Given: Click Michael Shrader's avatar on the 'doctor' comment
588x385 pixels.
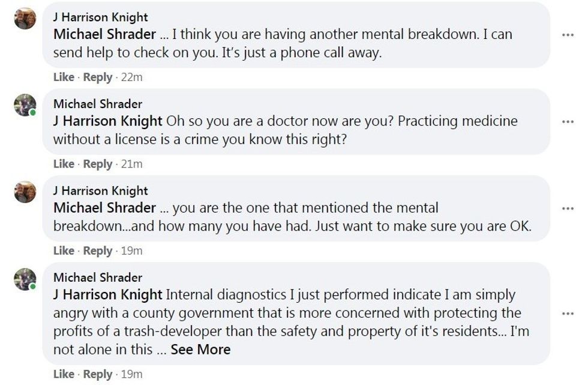Looking at the screenshot, I should (x=25, y=105).
